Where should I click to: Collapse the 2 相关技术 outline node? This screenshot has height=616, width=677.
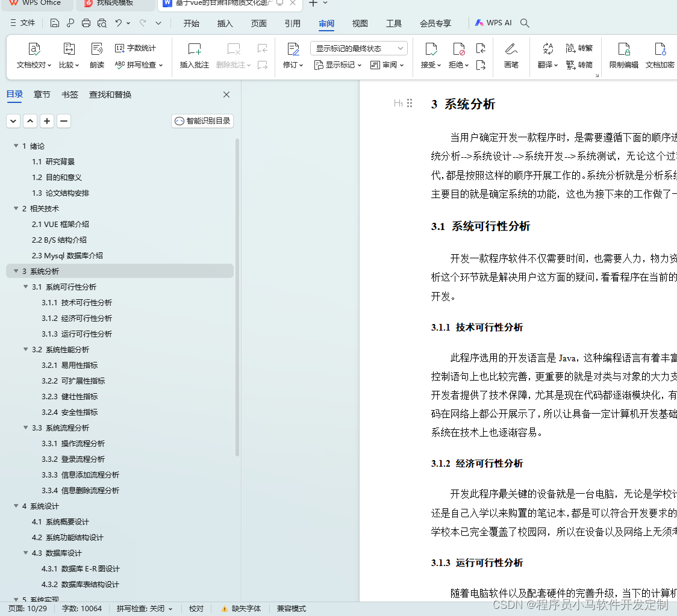coord(16,208)
